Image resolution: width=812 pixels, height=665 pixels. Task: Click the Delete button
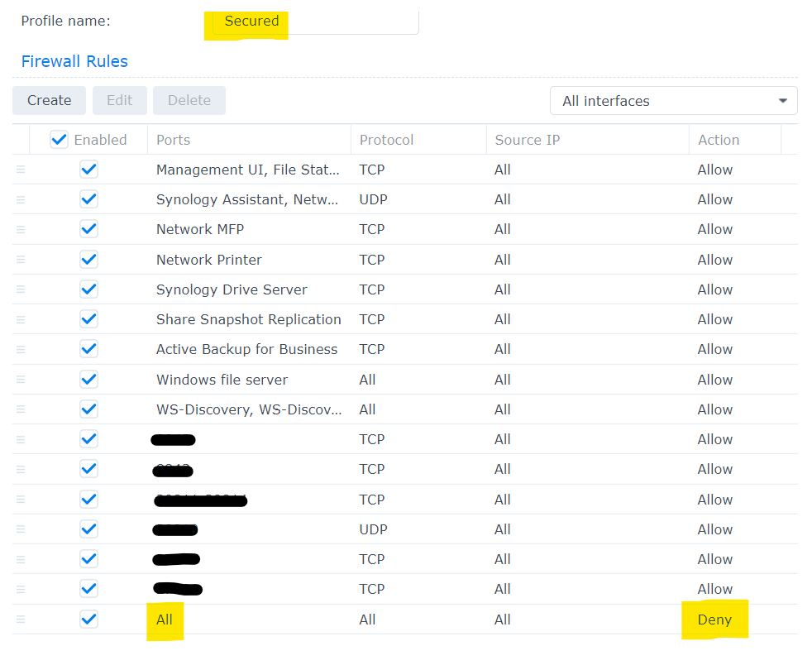click(x=189, y=100)
